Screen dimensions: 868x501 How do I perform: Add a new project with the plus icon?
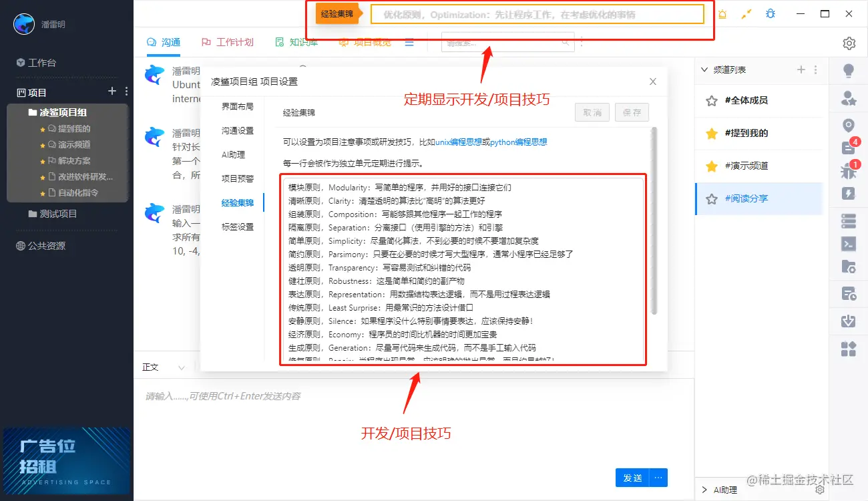pos(112,92)
